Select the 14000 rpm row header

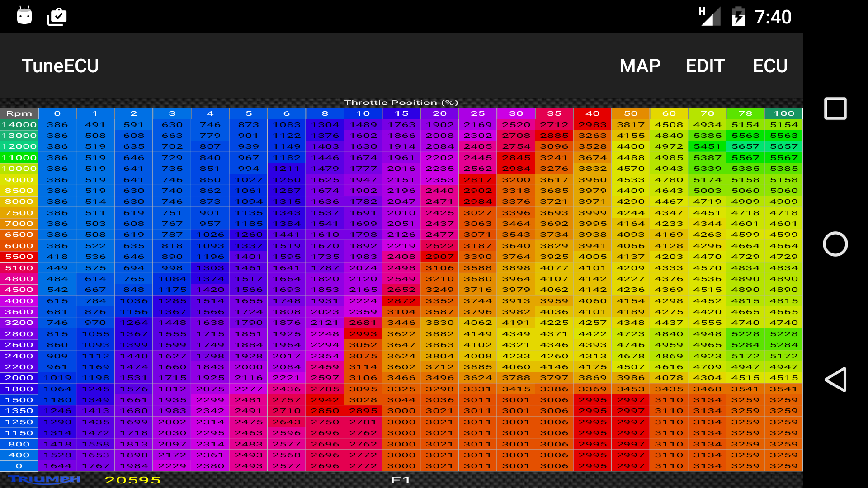click(x=19, y=125)
